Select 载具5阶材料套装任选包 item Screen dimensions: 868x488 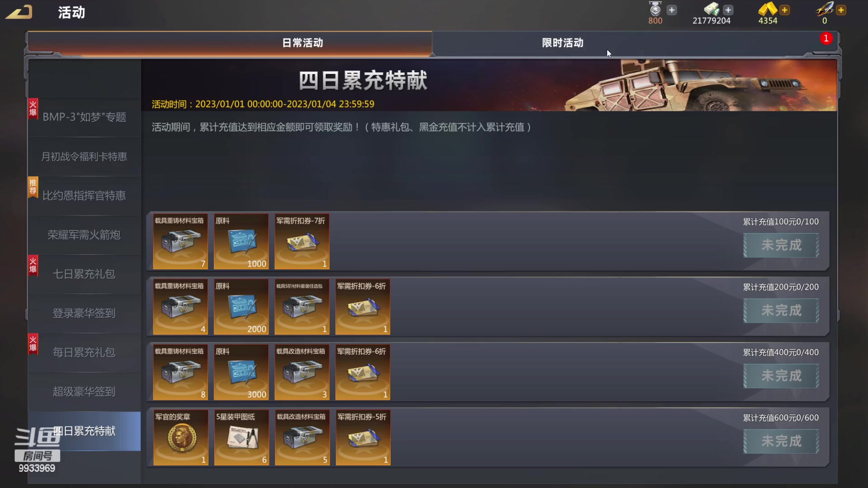302,307
